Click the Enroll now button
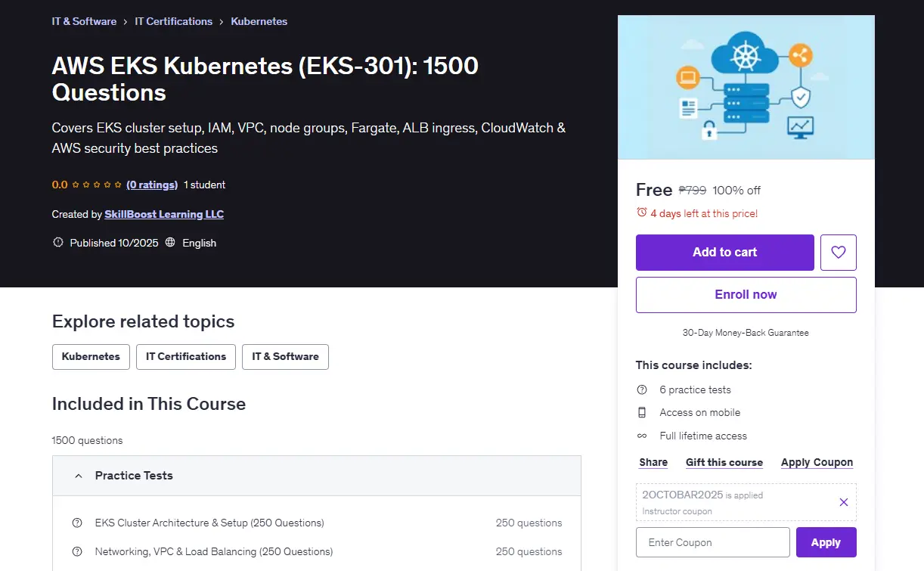 click(x=746, y=295)
